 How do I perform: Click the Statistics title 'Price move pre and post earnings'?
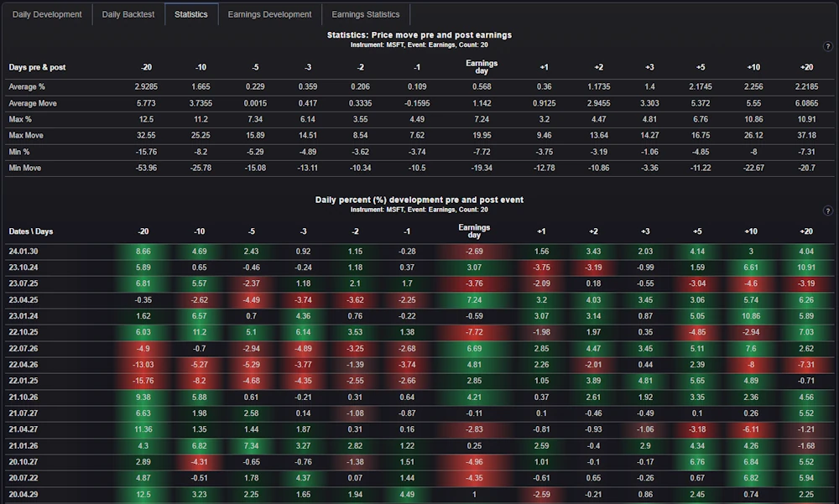pos(419,35)
